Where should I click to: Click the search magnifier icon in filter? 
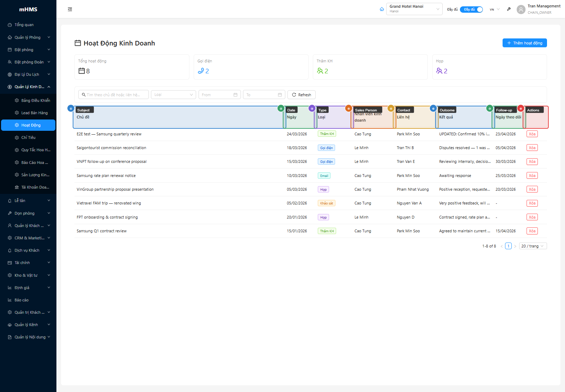84,95
